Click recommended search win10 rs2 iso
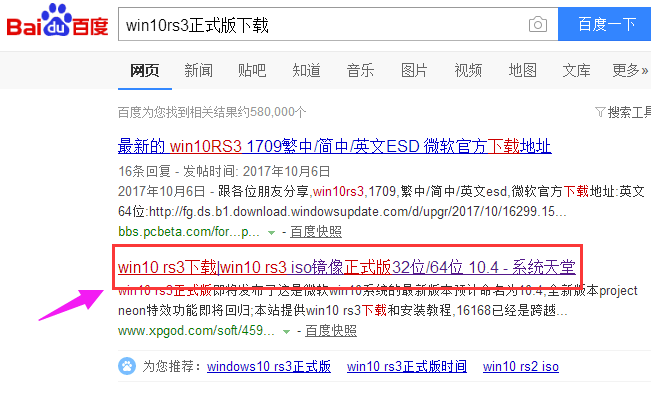This screenshot has width=651, height=400. 520,367
